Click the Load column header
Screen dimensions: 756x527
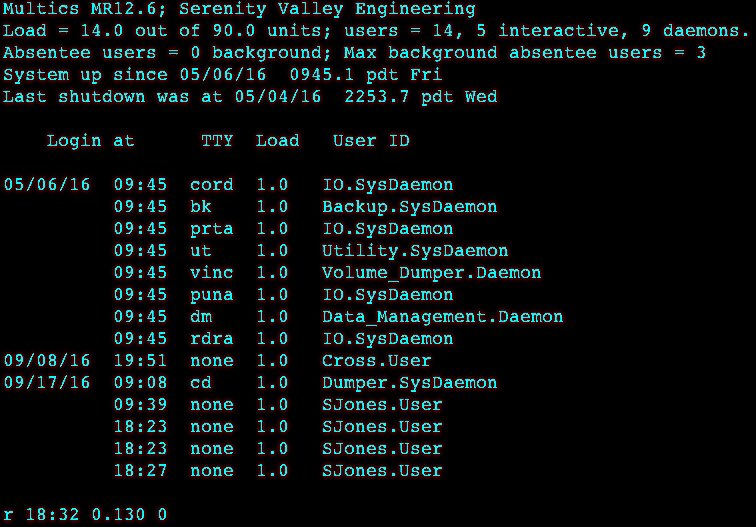[x=277, y=141]
